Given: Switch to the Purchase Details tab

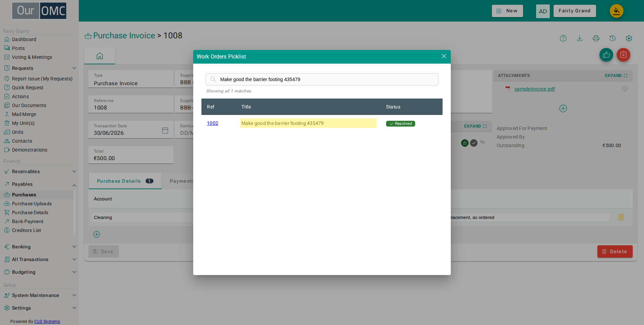Looking at the screenshot, I should point(125,181).
